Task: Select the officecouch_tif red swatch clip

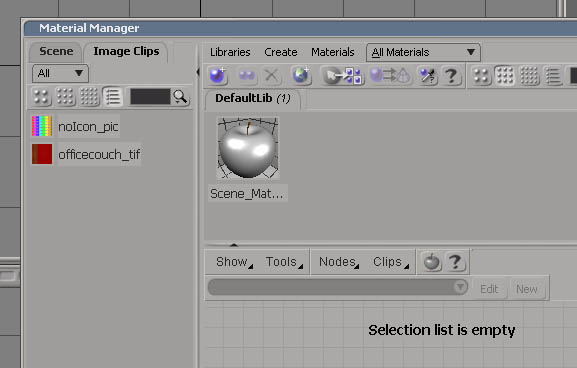Action: [x=86, y=154]
